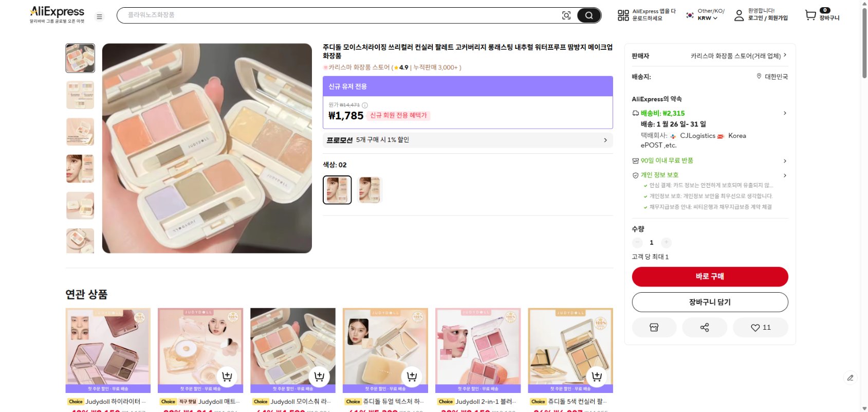Screen dimensions: 868x412
Task: Select the first product gallery thumbnail
Action: (x=80, y=58)
